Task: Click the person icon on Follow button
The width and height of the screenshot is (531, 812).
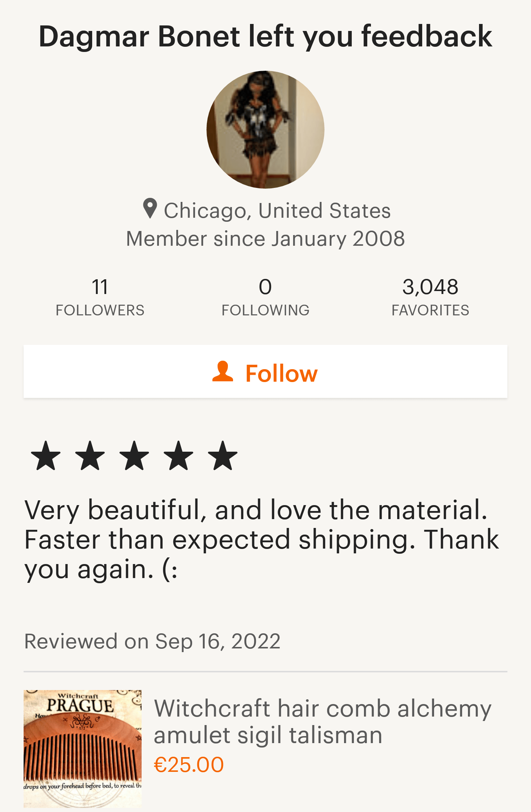Action: 223,371
